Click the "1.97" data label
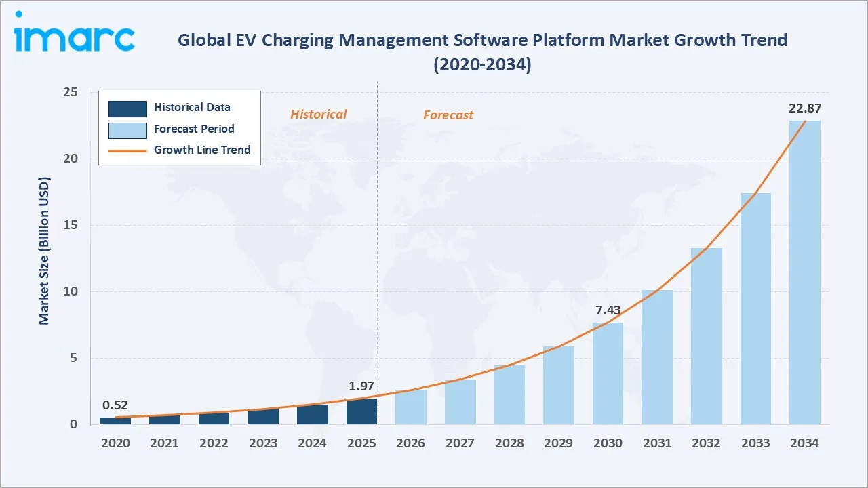 [361, 386]
